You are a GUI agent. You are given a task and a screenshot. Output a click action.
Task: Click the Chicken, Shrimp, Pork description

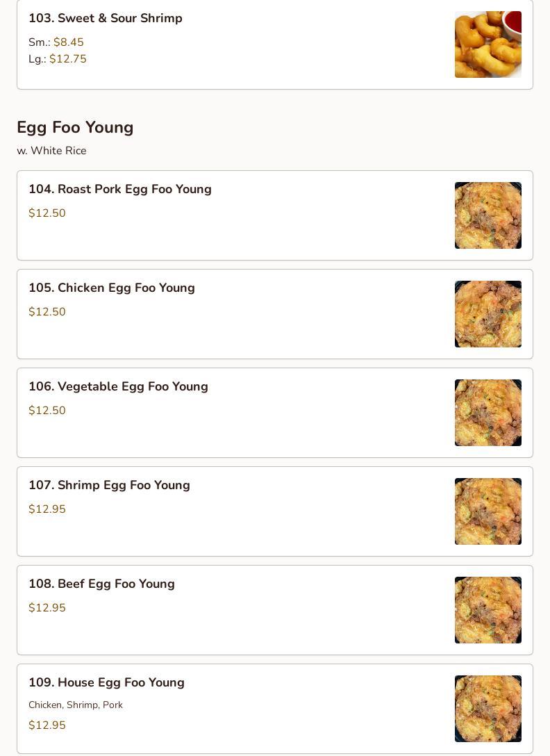point(76,705)
